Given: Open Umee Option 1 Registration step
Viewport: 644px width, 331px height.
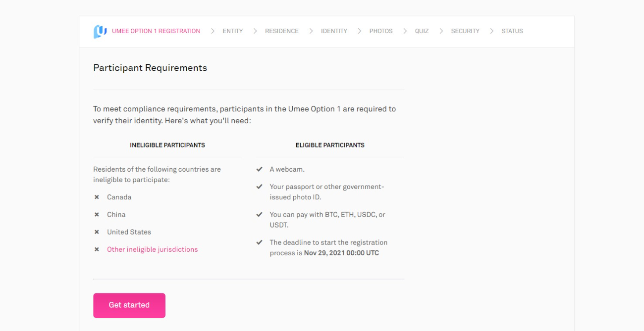Looking at the screenshot, I should (156, 31).
